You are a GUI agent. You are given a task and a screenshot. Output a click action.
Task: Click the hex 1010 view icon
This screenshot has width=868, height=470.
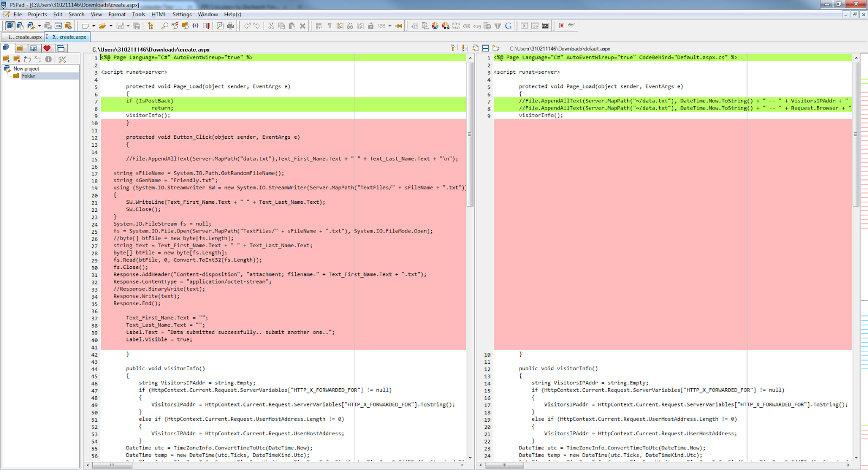click(535, 25)
